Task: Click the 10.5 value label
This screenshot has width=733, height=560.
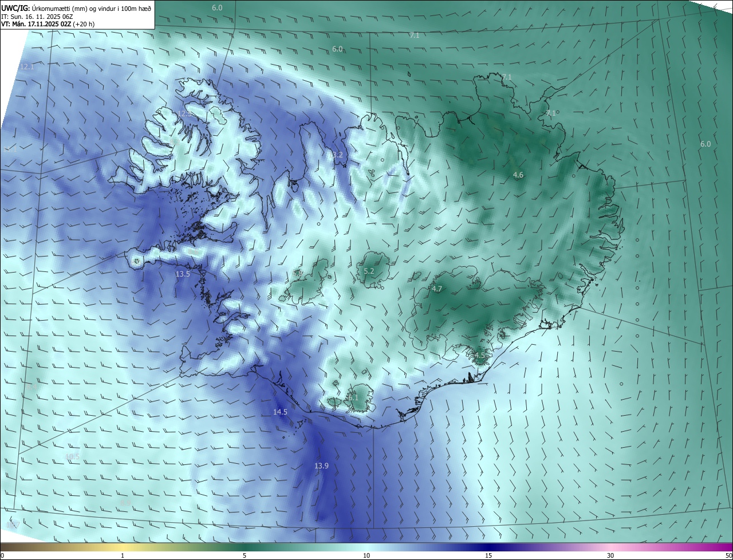Action: [72, 456]
